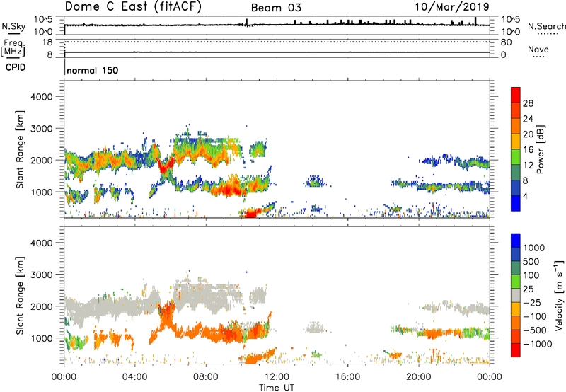566x392 pixels.
Task: Click the '16' power colorbar value
Action: tap(528, 150)
